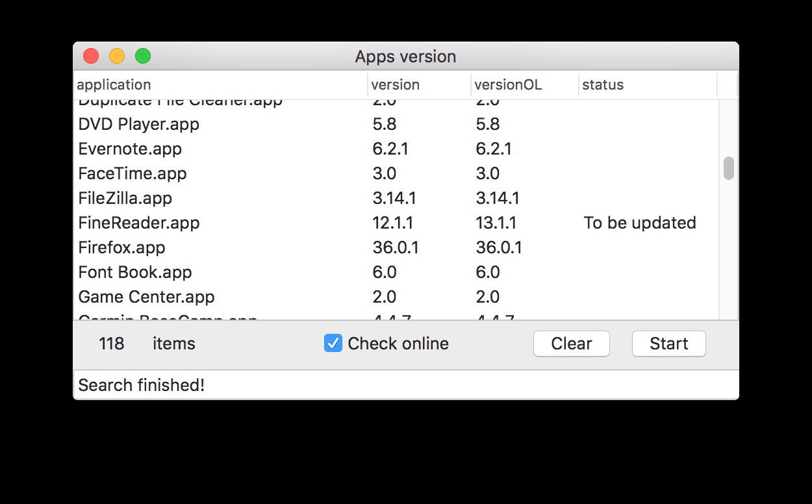Toggle the Check online checkbox

click(x=333, y=344)
